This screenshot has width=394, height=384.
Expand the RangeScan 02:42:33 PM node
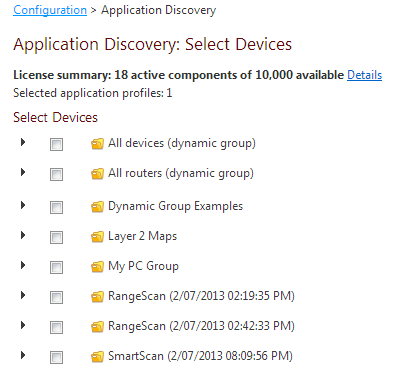pos(23,325)
